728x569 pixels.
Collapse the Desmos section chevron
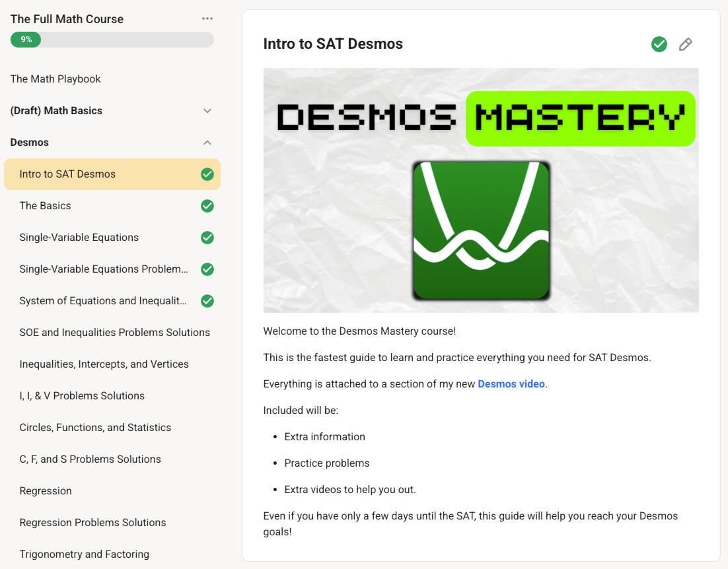click(x=207, y=143)
